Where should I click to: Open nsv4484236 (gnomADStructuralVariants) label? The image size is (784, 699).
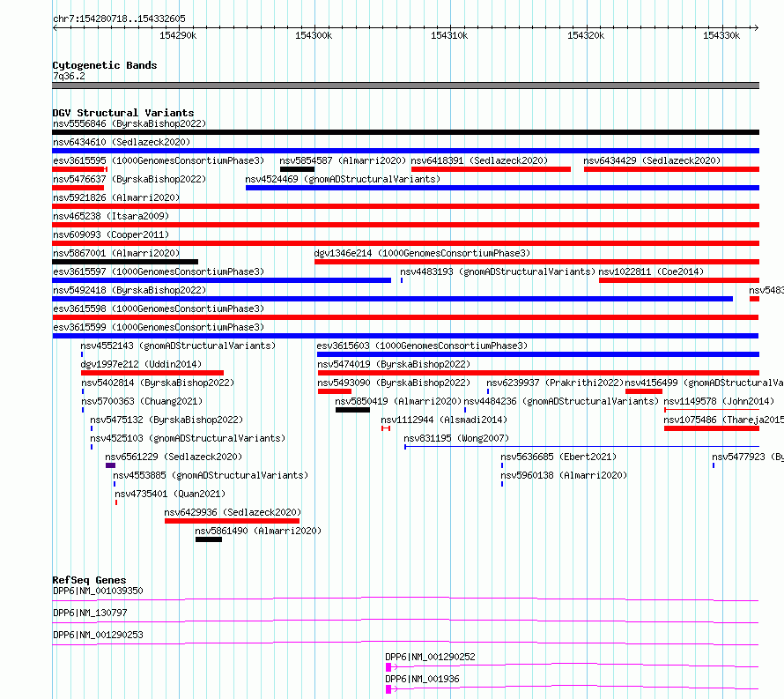(x=561, y=401)
